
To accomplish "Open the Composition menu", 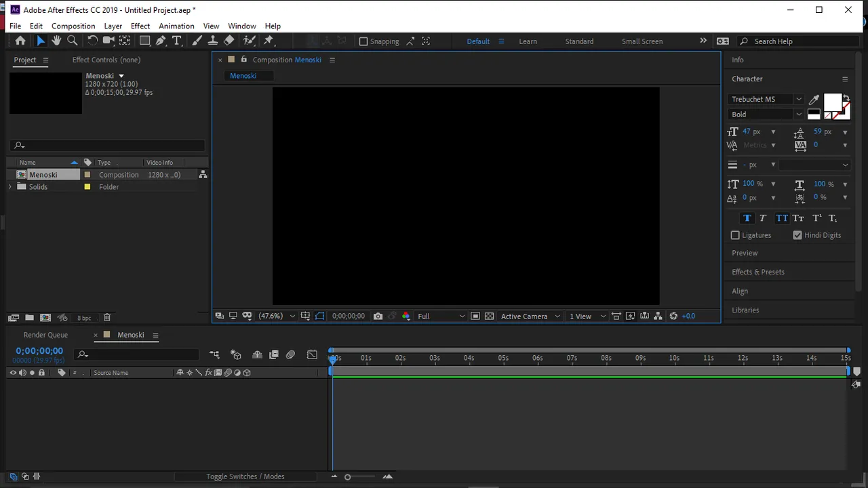I will tap(73, 26).
